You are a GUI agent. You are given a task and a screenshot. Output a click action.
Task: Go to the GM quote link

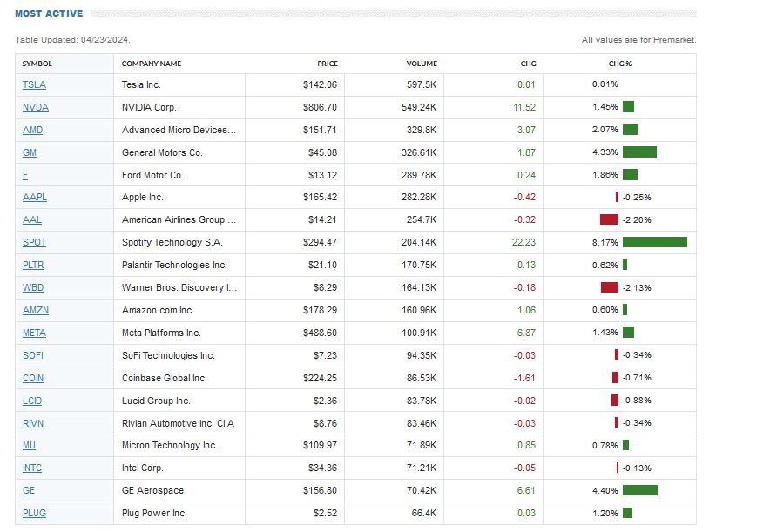29,152
